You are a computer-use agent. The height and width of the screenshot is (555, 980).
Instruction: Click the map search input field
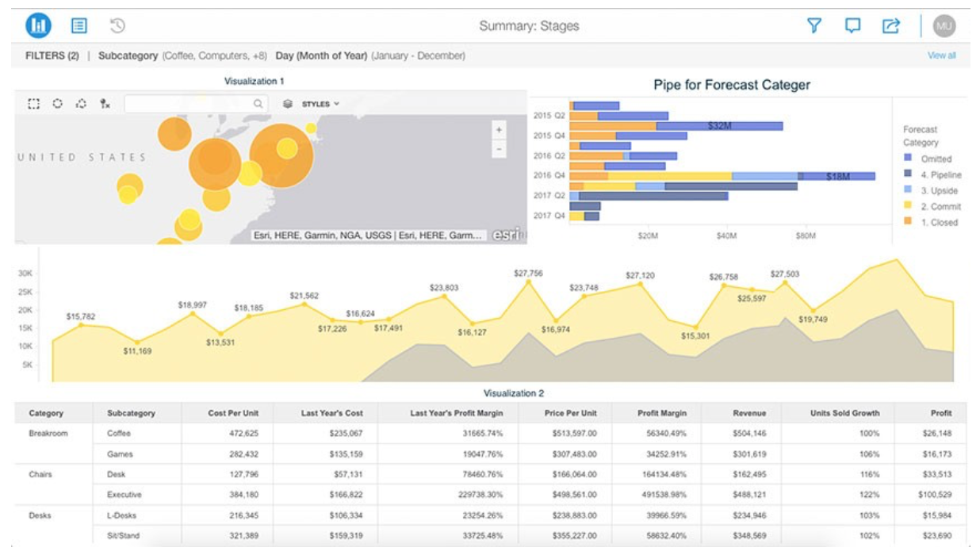[x=190, y=104]
